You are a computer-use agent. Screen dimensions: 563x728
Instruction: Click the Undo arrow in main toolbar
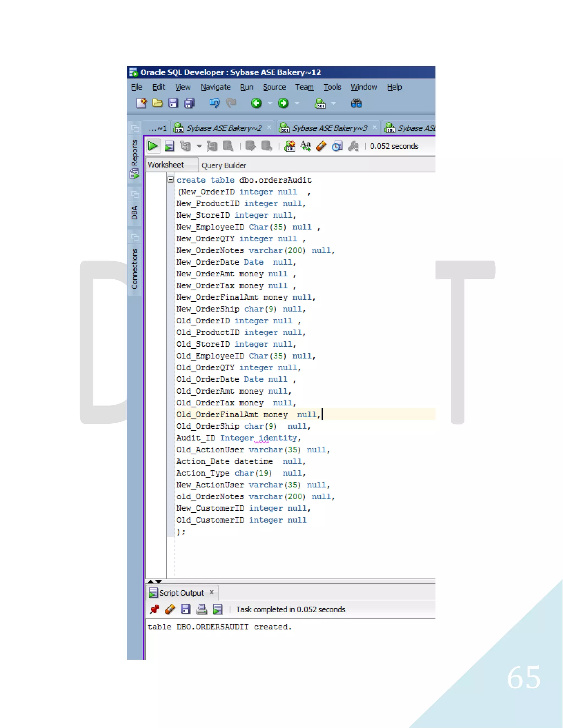click(214, 103)
